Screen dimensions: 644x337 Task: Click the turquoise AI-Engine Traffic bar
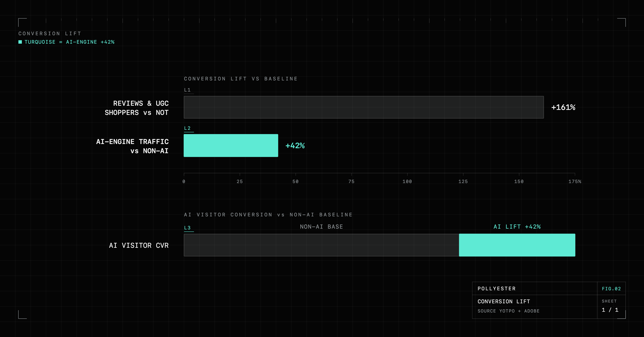(x=231, y=146)
